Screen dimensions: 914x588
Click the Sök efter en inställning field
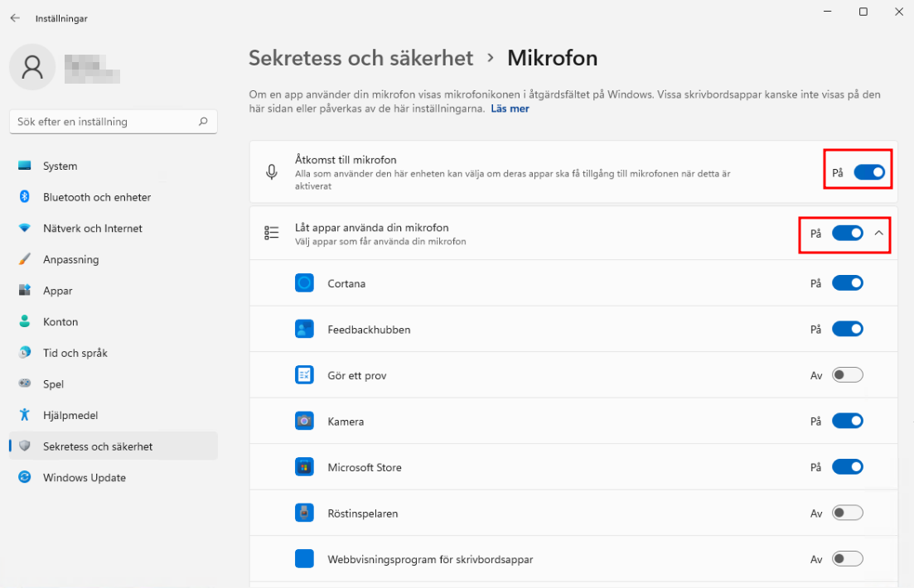click(x=114, y=121)
